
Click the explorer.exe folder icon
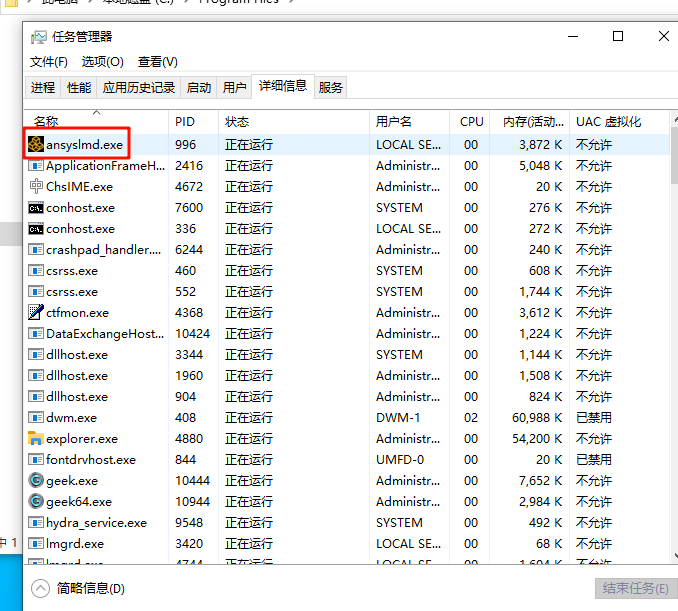36,438
